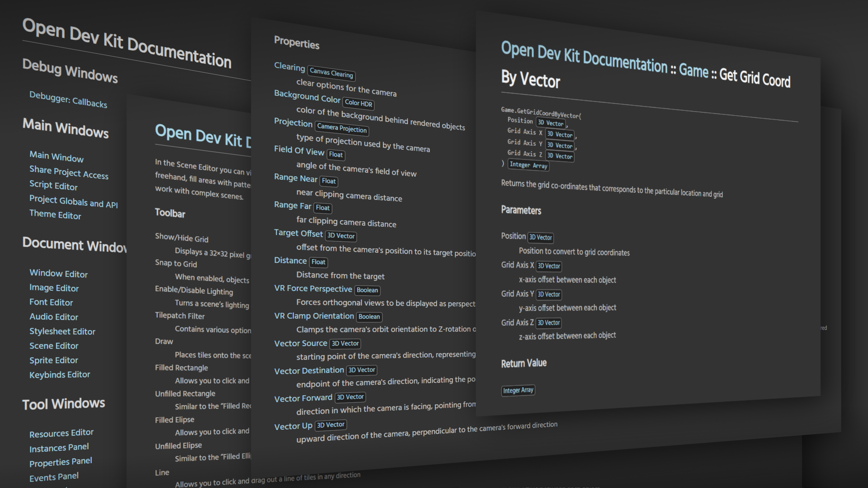Click the Filled Rectangle entry

pos(181,368)
